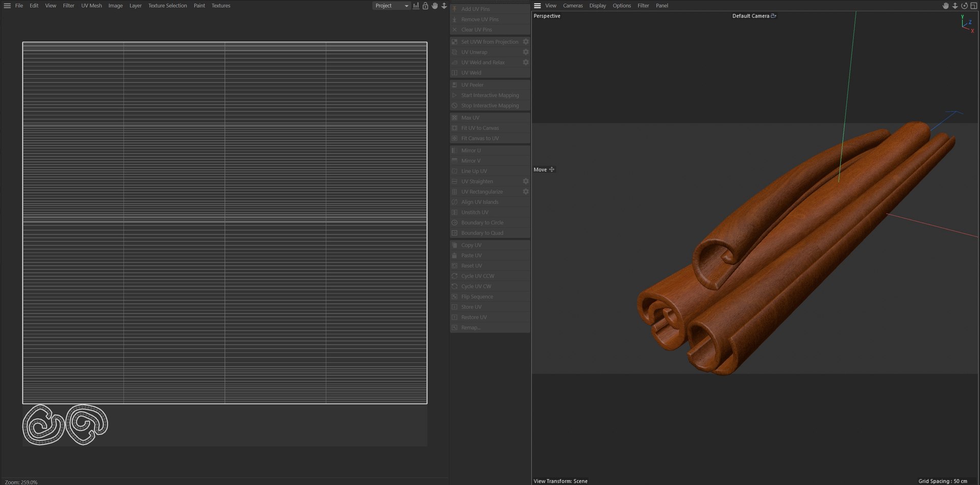Click the Zoom: 259.0% status text
The width and height of the screenshot is (980, 485).
pyautogui.click(x=21, y=482)
